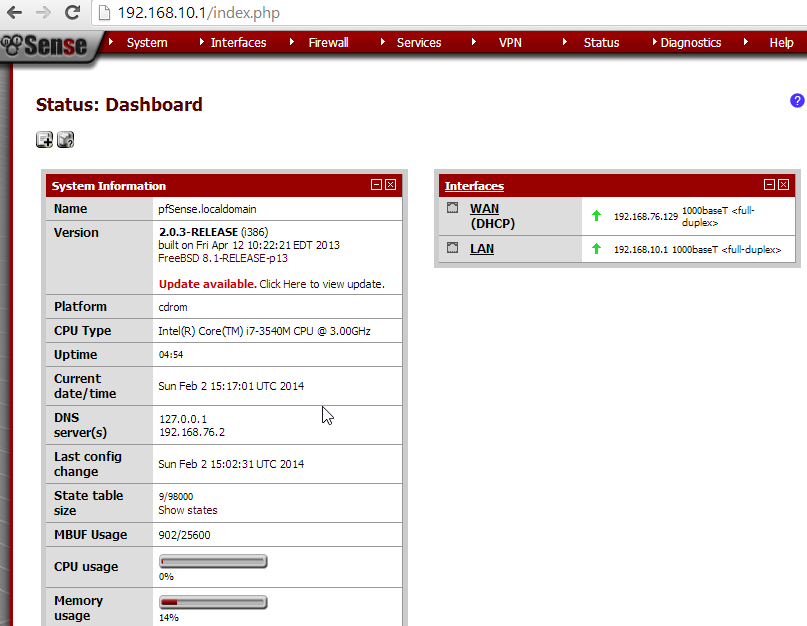Open the Firewall menu
807x626 pixels.
pyautogui.click(x=328, y=43)
